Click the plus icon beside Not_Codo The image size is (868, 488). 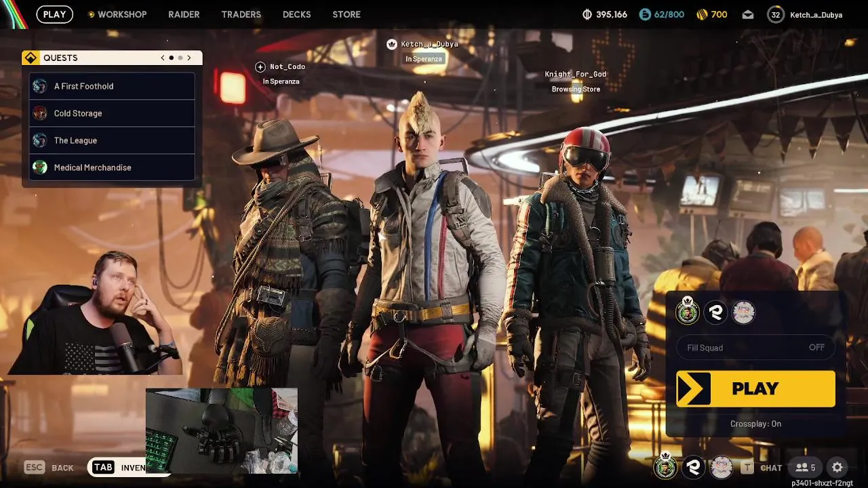click(x=260, y=66)
